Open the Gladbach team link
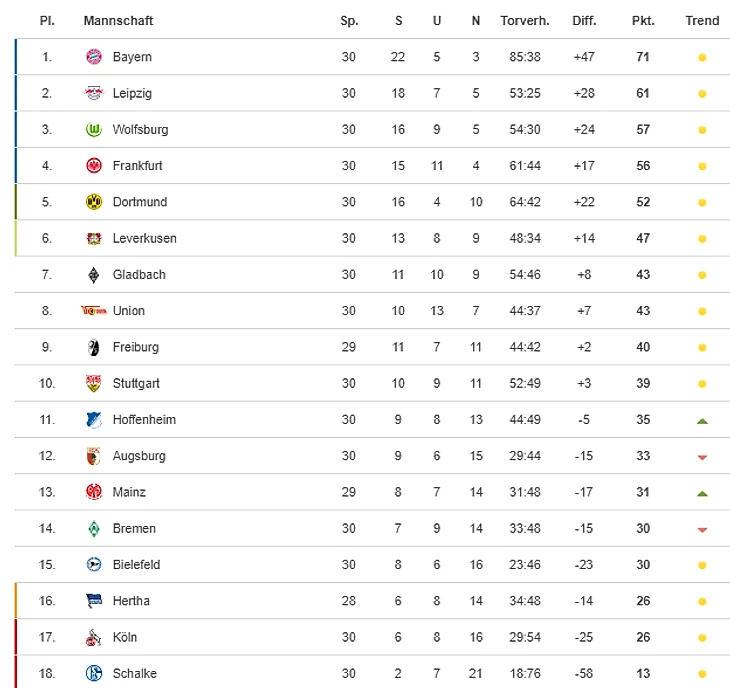Screen dimensions: 730x688 tap(139, 274)
